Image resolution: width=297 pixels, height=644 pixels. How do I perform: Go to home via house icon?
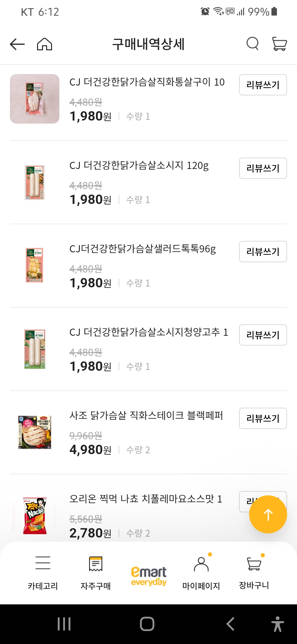(x=45, y=44)
